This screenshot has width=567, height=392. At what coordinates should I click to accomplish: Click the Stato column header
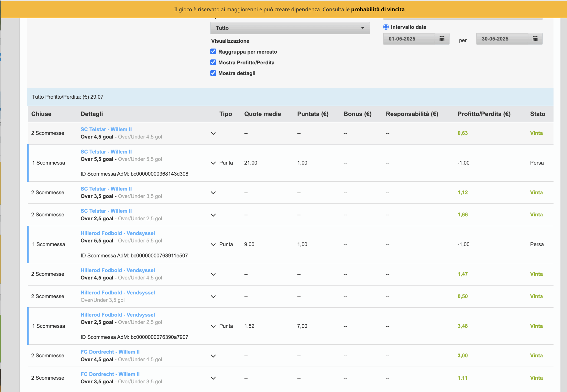pos(538,114)
